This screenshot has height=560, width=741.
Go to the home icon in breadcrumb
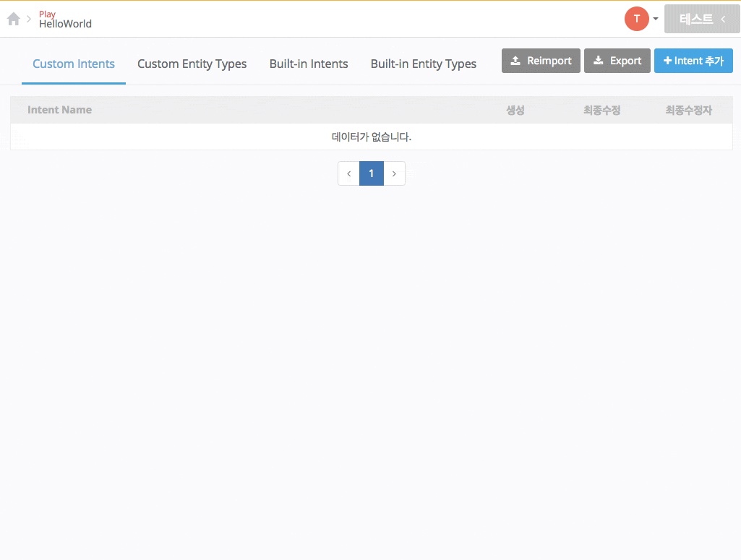13,20
